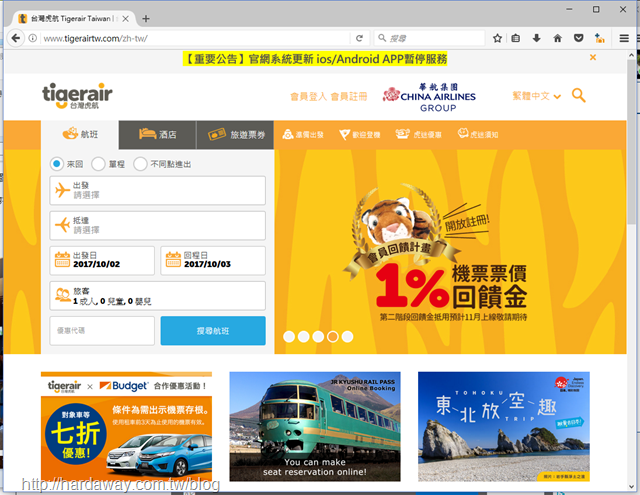Select the fifth carousel dot
Screen dimensions: 640x495
pyautogui.click(x=347, y=337)
